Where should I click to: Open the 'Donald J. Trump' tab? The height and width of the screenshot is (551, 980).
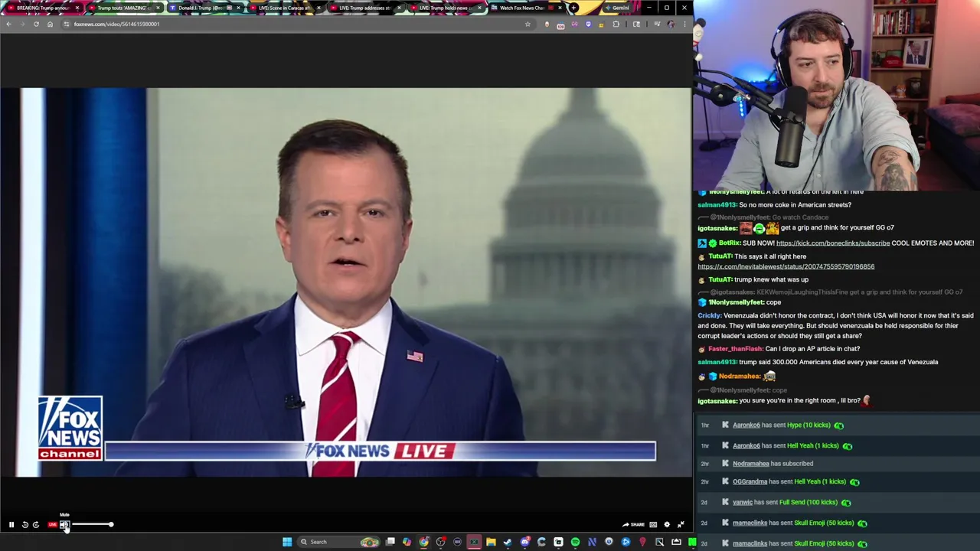pos(203,8)
